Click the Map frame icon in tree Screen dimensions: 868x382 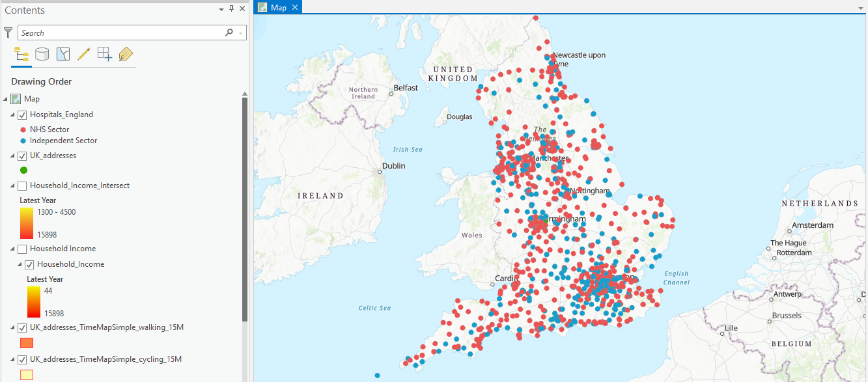16,99
